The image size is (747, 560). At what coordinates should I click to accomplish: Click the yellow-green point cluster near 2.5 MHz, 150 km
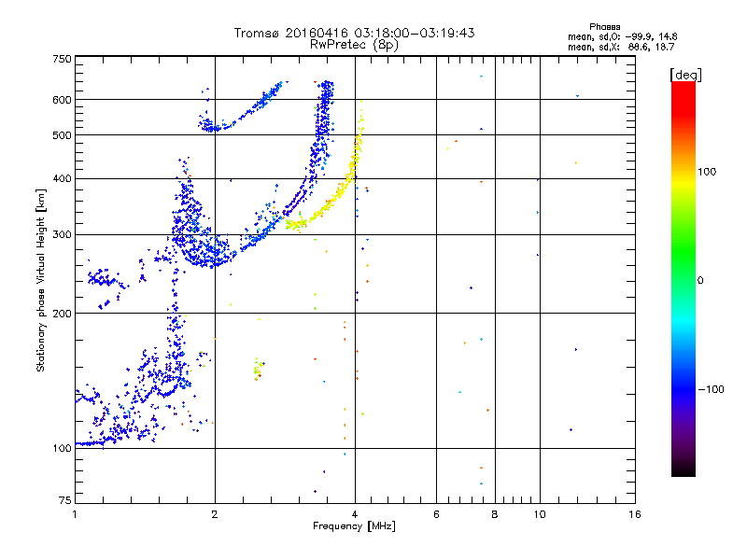click(x=259, y=369)
